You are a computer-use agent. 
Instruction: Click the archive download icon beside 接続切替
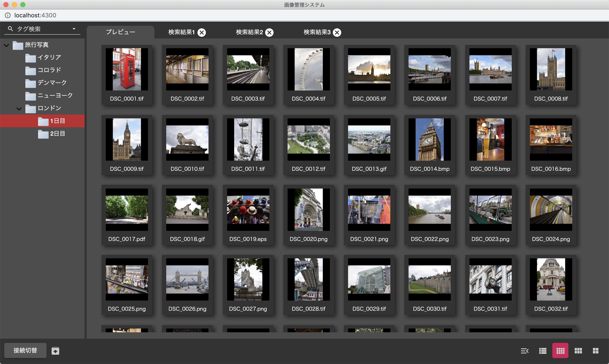55,351
